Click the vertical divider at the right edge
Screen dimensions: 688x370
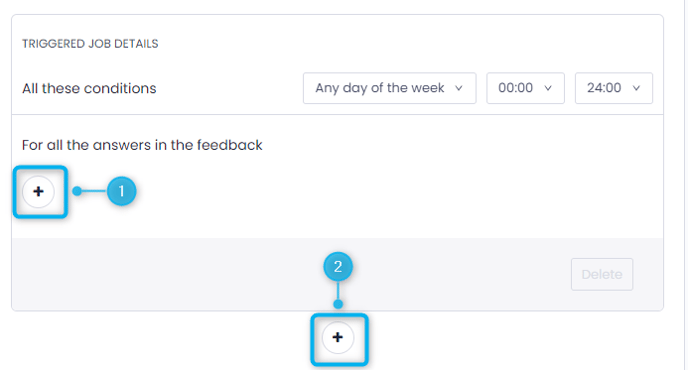click(684, 185)
